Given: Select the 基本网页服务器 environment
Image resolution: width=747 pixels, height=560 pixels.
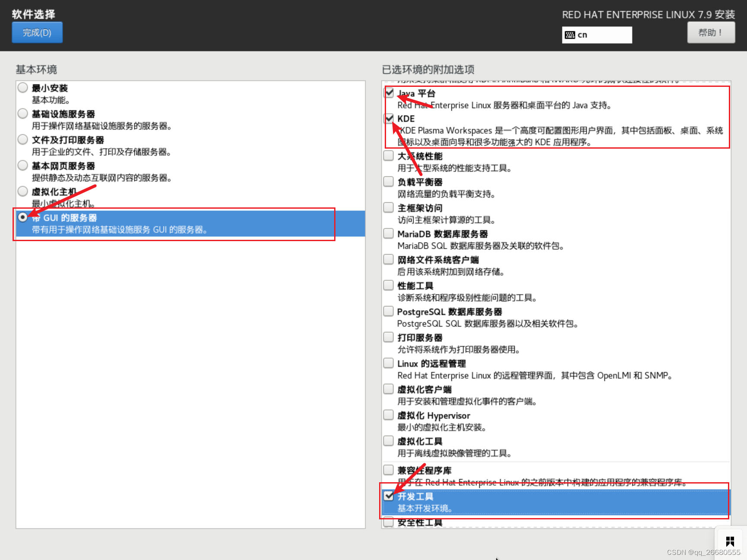Looking at the screenshot, I should (x=22, y=165).
